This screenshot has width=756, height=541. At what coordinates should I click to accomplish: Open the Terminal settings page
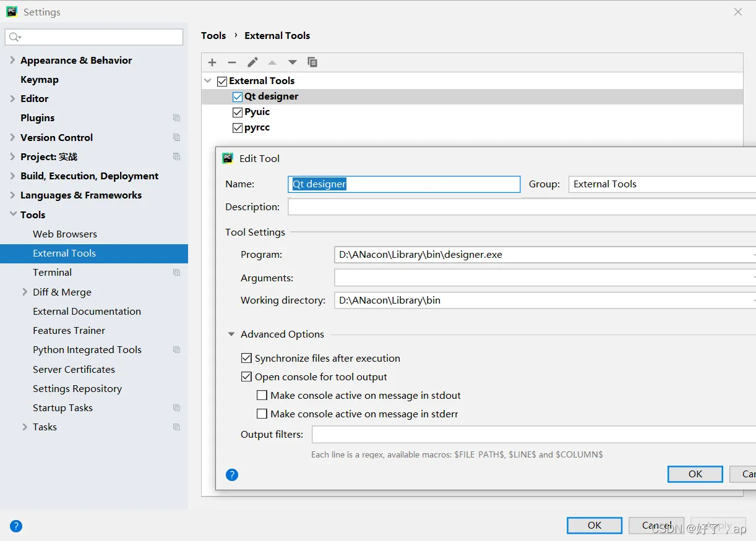pos(52,273)
